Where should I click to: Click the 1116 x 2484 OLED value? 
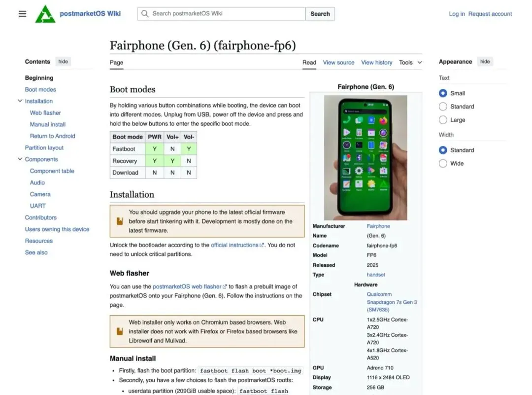388,377
